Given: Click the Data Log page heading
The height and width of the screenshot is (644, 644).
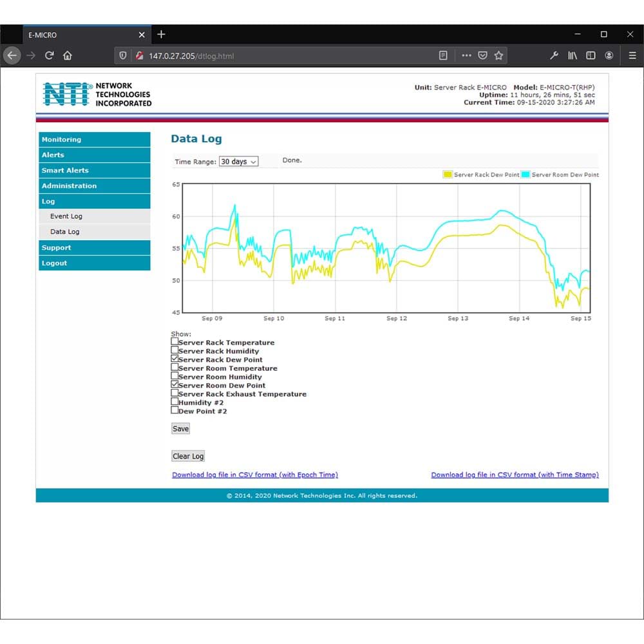Looking at the screenshot, I should [x=196, y=139].
